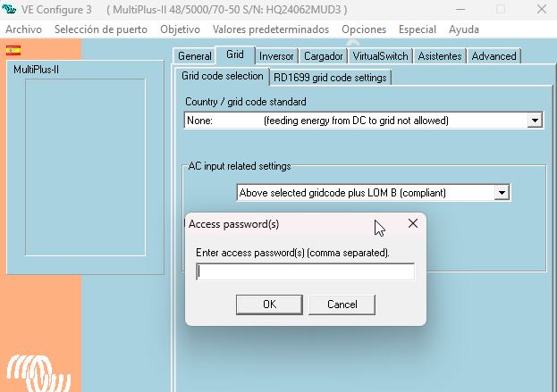Viewport: 557px width, 392px height.
Task: Cancel the Access password dialog
Action: coord(342,304)
